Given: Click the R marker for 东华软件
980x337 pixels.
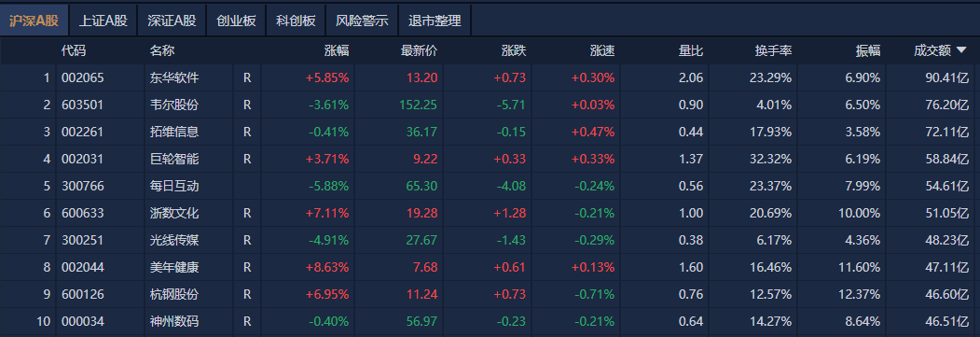Looking at the screenshot, I should pyautogui.click(x=247, y=78).
